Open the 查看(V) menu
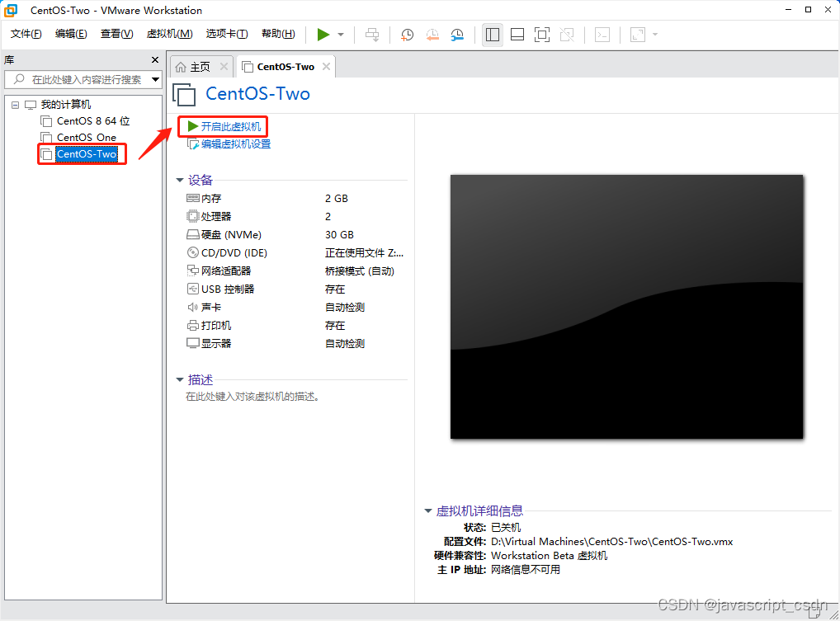 [117, 34]
